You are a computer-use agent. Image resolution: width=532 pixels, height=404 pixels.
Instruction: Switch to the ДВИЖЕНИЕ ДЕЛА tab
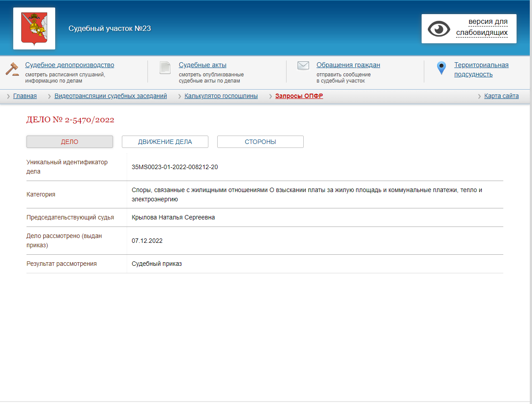pyautogui.click(x=165, y=142)
